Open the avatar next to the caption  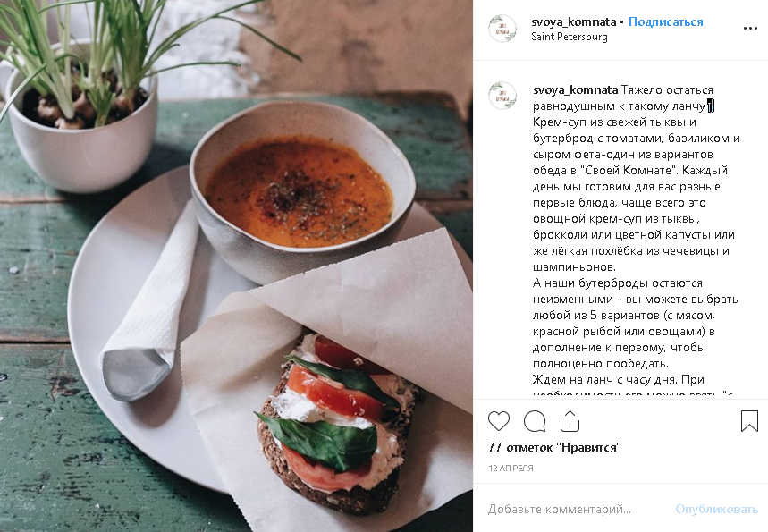pyautogui.click(x=502, y=96)
